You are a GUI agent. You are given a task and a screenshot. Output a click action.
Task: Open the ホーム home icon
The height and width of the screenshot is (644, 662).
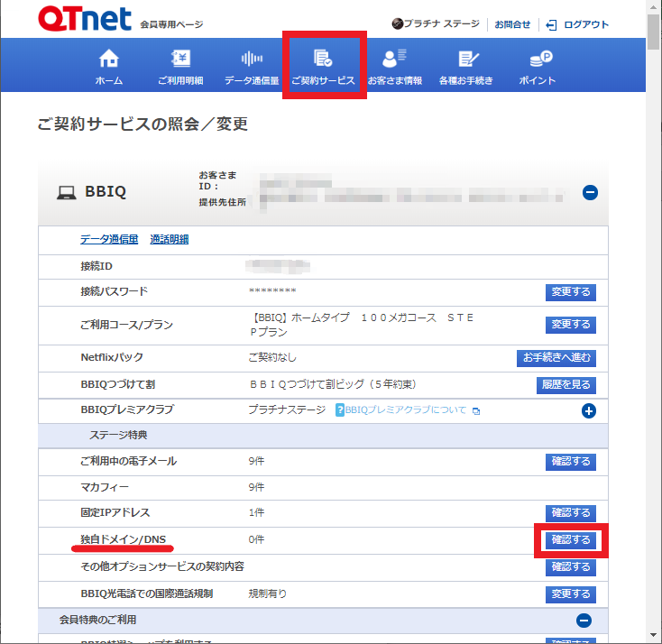point(109,59)
